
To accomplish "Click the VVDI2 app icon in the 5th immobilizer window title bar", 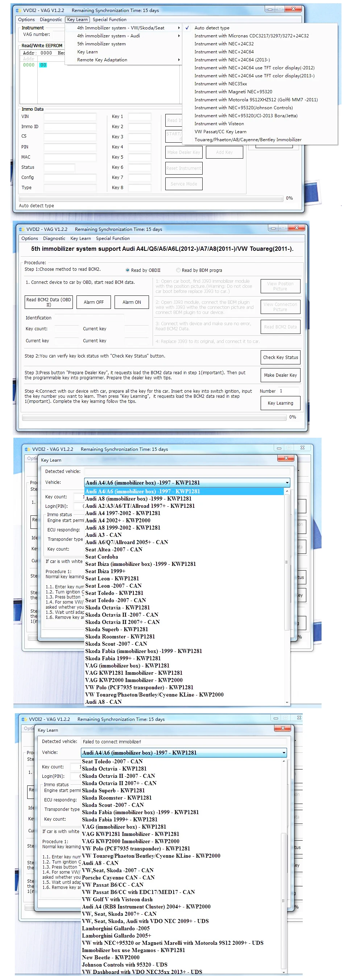I will [x=22, y=229].
